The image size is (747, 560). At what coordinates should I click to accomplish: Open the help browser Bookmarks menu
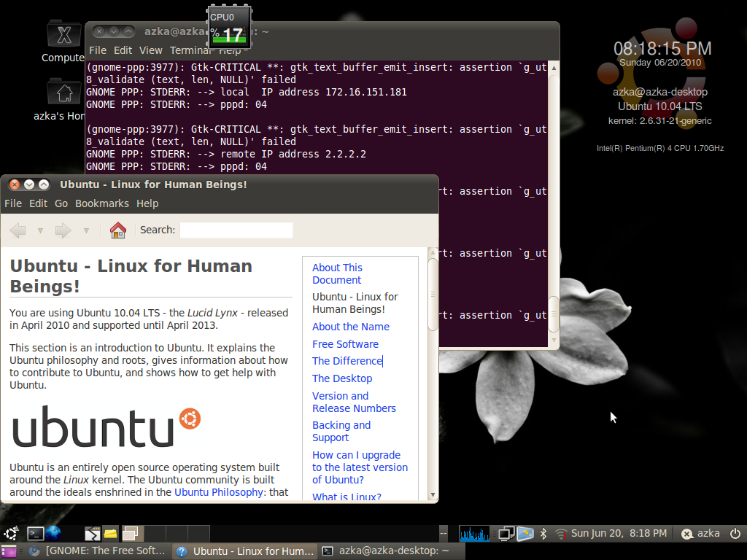102,203
